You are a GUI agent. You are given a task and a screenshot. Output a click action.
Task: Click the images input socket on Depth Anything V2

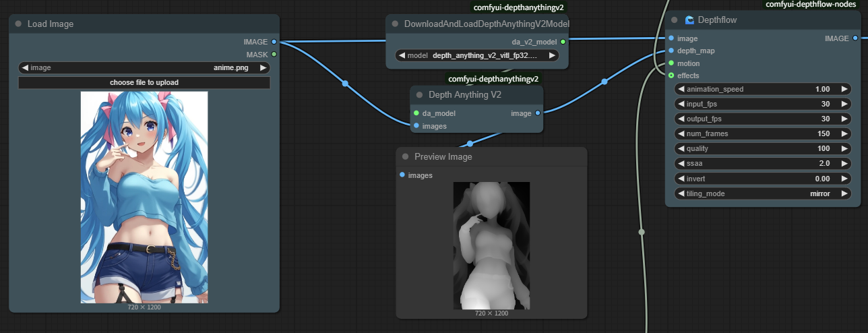pyautogui.click(x=416, y=125)
